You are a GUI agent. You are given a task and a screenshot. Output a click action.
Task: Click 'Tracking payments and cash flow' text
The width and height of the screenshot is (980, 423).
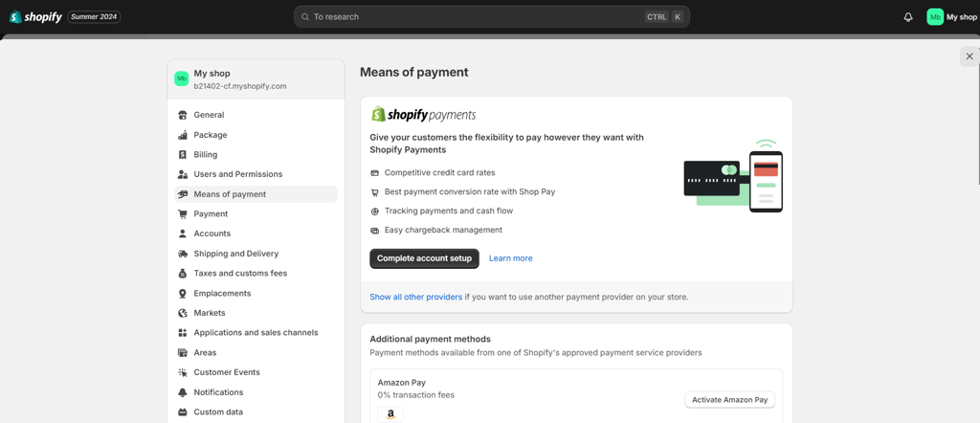[449, 211]
